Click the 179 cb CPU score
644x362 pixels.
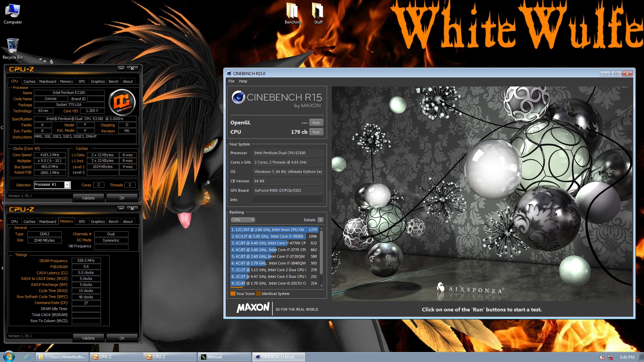pos(299,132)
